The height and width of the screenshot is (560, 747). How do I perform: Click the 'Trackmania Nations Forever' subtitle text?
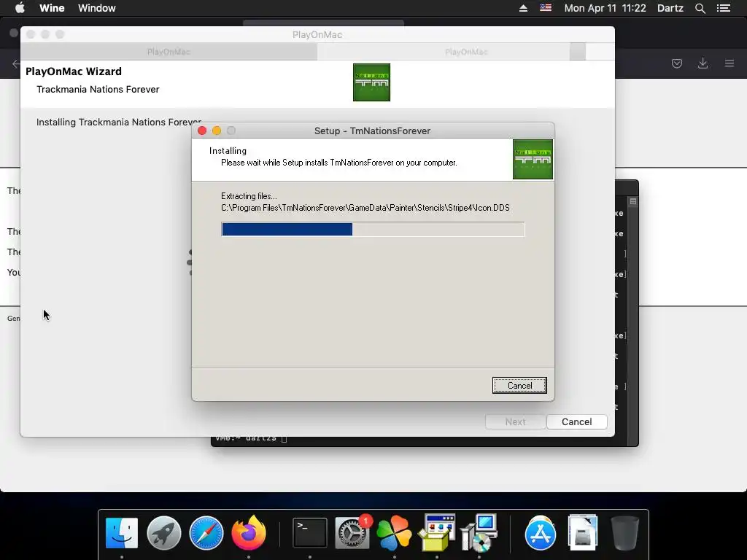[x=98, y=90]
